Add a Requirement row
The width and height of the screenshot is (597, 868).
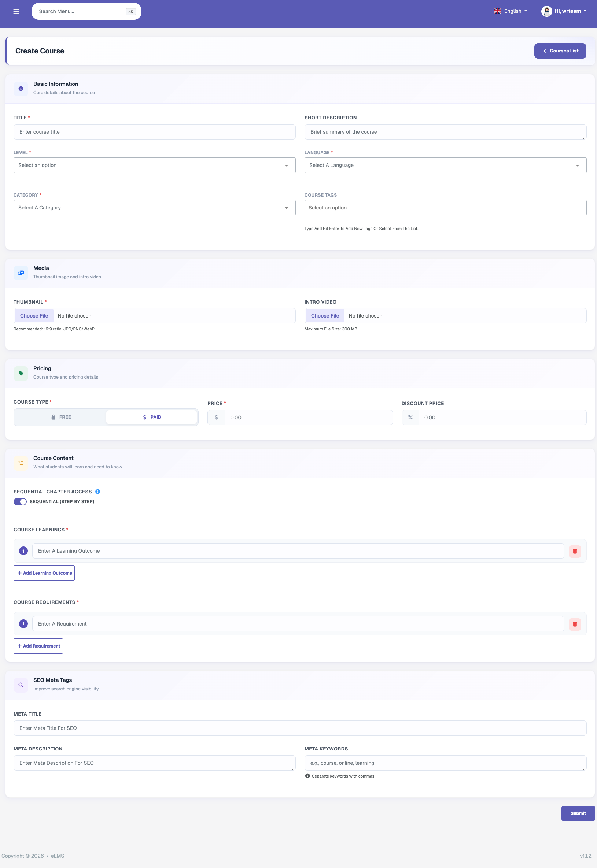[38, 646]
